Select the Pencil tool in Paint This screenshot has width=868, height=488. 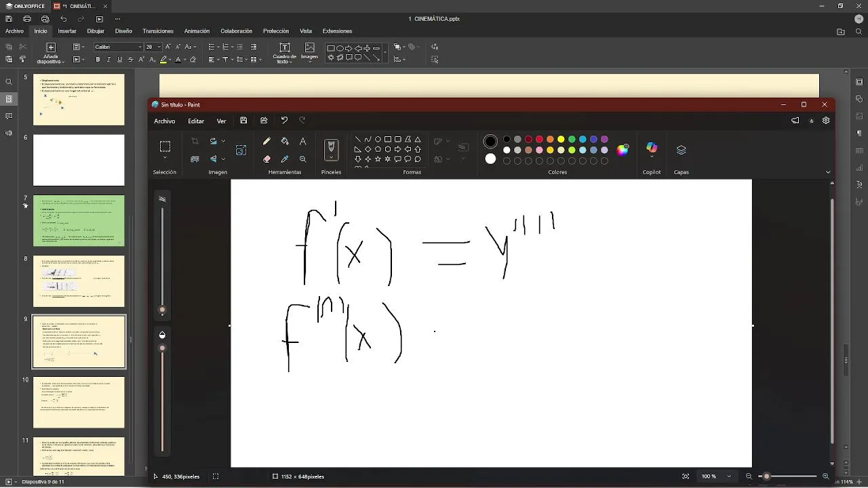(267, 141)
